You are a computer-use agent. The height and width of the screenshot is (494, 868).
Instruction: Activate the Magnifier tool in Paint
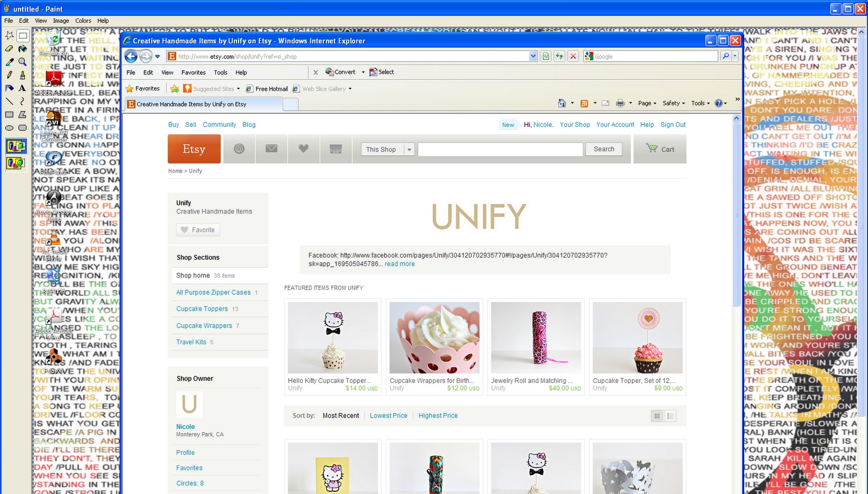point(22,62)
